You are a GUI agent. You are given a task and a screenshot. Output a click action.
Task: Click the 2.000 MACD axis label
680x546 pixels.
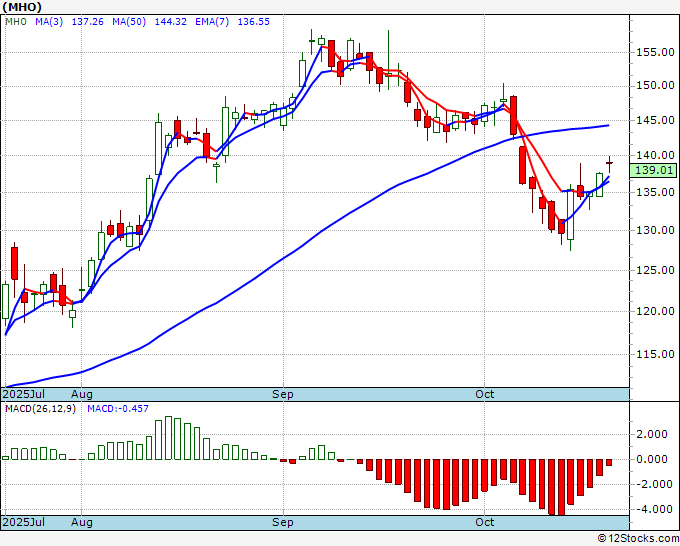(x=652, y=434)
